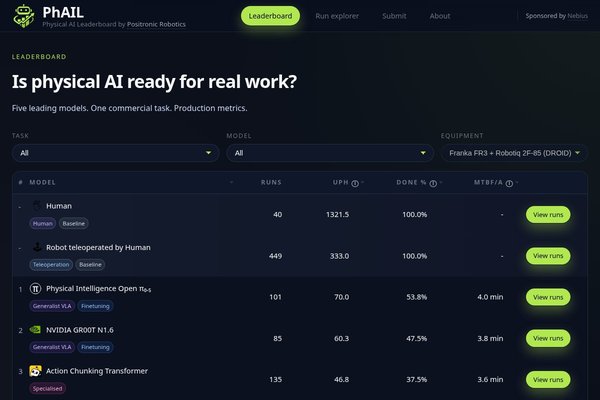This screenshot has width=600, height=400.
Task: Open the Equipment dropdown showing Franka FR3
Action: click(x=514, y=153)
